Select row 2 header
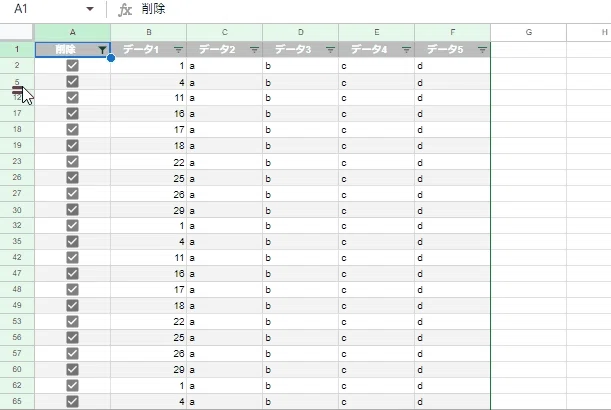 [17, 65]
